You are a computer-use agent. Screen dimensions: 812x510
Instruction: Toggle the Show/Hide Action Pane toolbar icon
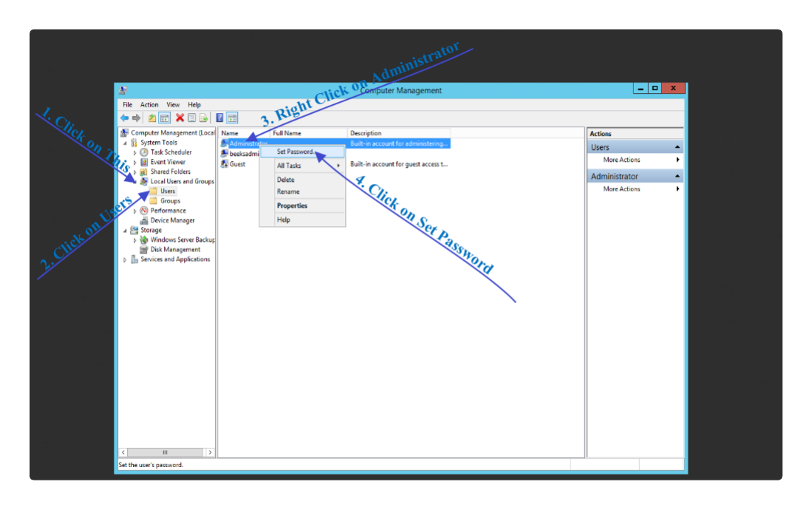click(232, 118)
